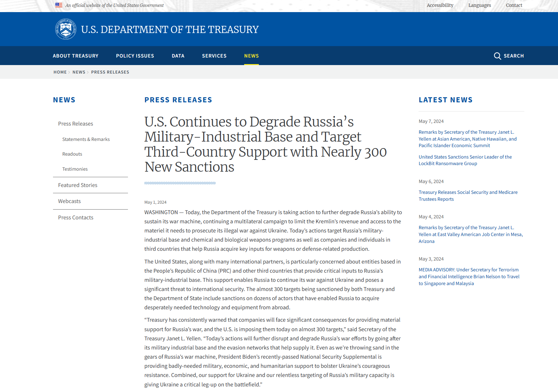Image resolution: width=558 pixels, height=392 pixels.
Task: Click the U.S. Department of the Treasury title
Action: point(170,29)
